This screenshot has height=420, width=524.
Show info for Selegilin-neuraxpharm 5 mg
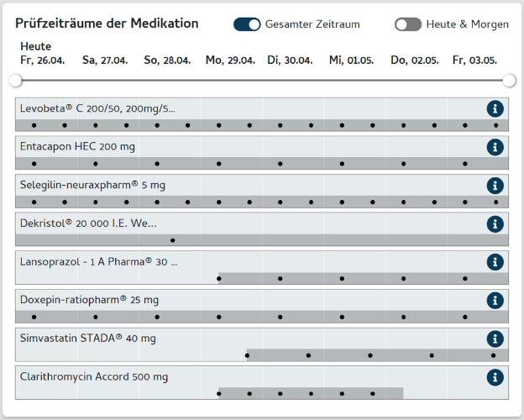(x=495, y=186)
